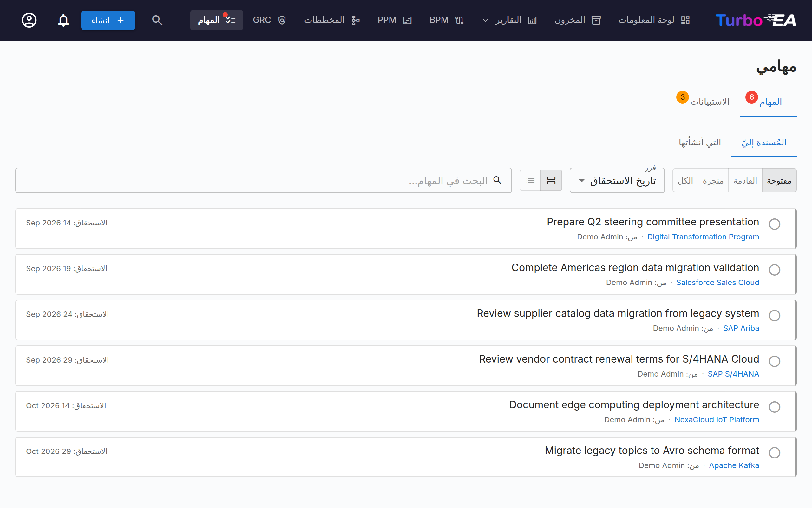Click the إنشاء create button
812x508 pixels.
108,20
